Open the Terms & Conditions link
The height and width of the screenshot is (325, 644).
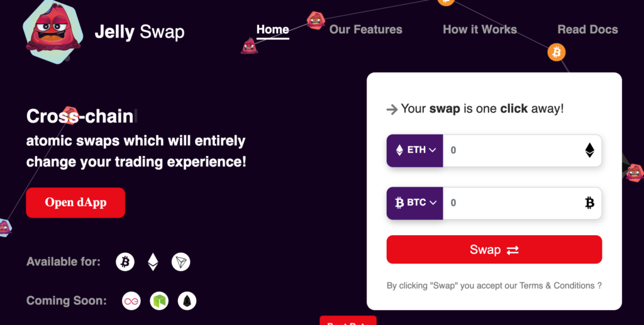[557, 285]
